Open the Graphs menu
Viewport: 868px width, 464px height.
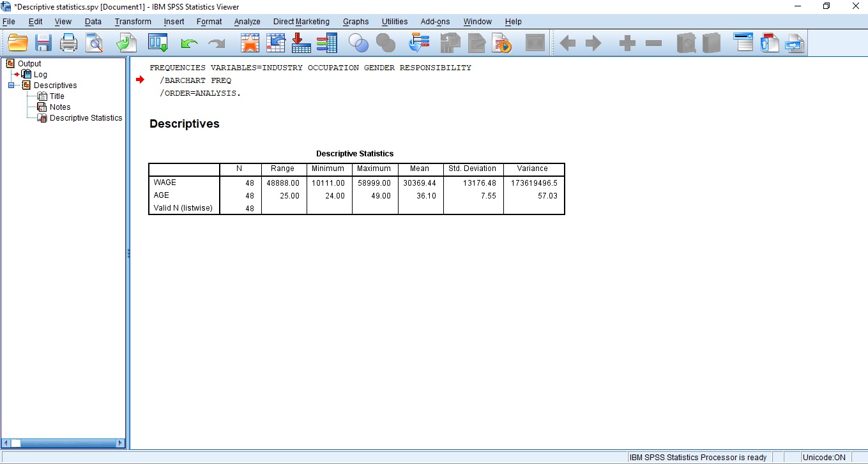click(356, 21)
